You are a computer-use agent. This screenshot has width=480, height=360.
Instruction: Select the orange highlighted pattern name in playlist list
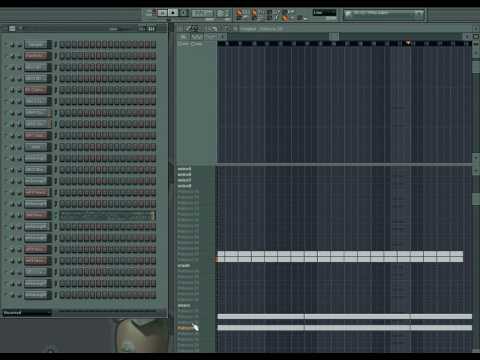(185, 328)
